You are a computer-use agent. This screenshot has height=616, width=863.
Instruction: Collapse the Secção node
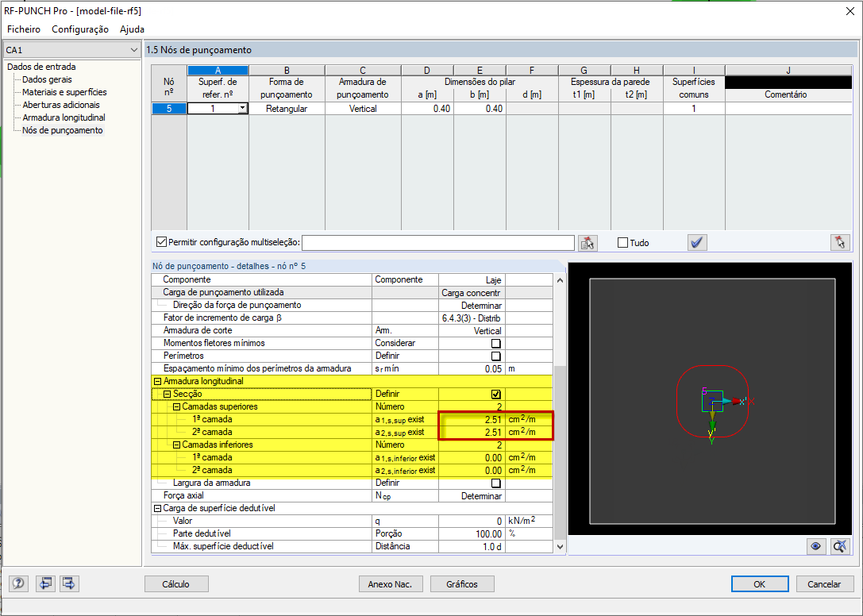click(168, 395)
